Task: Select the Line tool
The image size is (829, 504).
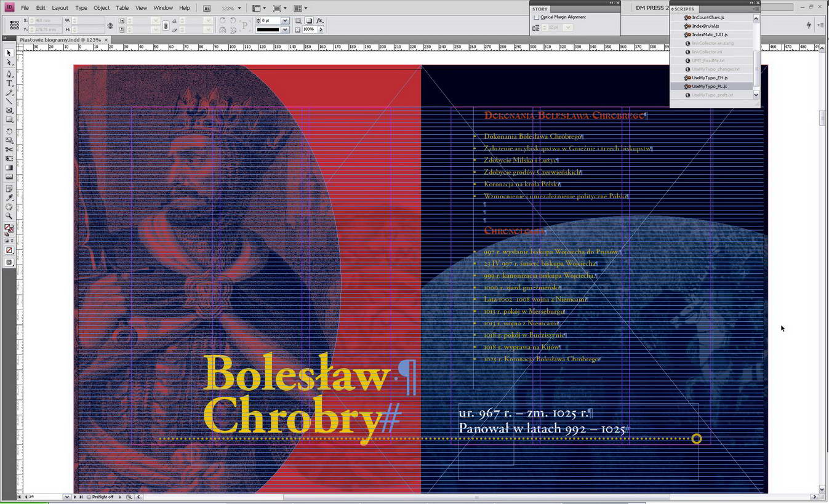Action: point(9,102)
